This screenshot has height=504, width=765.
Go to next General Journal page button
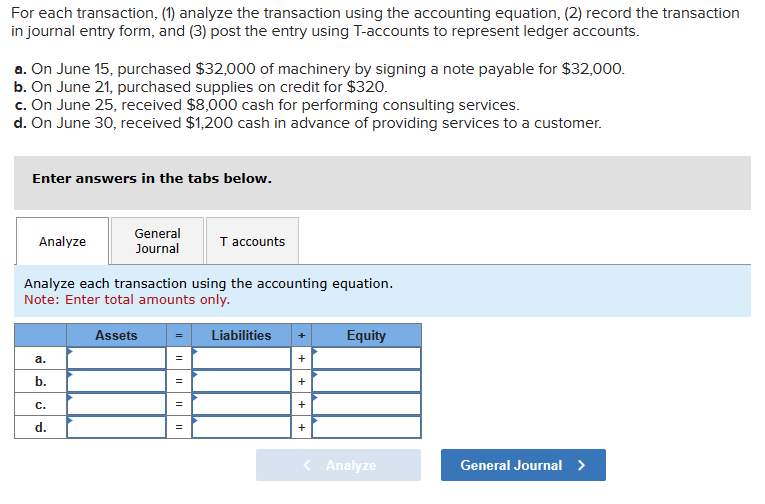coord(523,465)
